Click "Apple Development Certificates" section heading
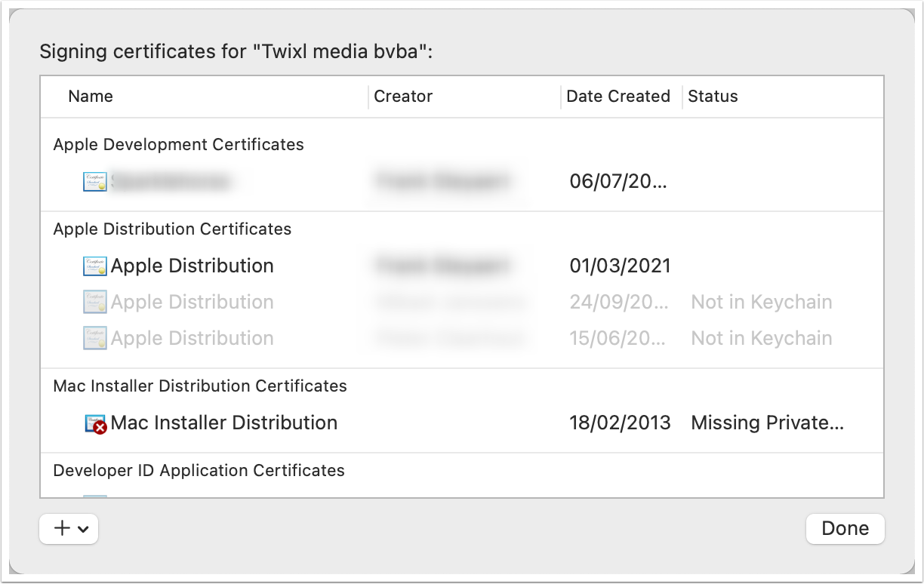The height and width of the screenshot is (584, 924). coord(179,144)
